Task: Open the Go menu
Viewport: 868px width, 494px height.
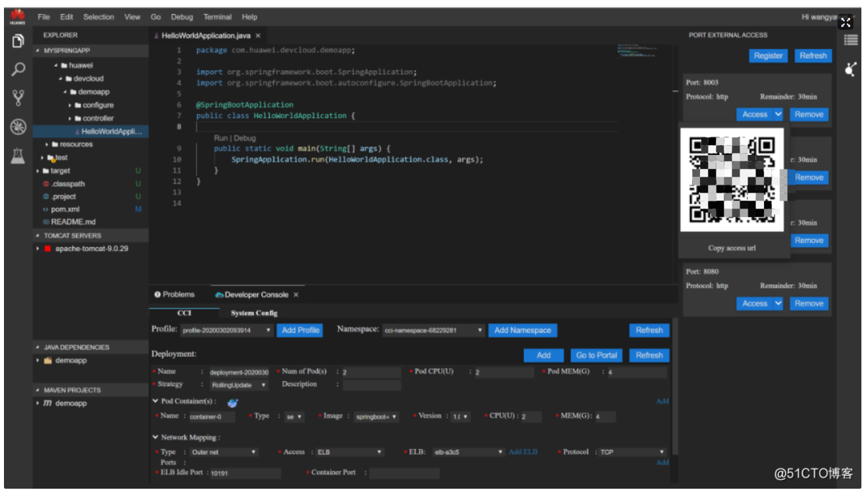Action: click(155, 17)
